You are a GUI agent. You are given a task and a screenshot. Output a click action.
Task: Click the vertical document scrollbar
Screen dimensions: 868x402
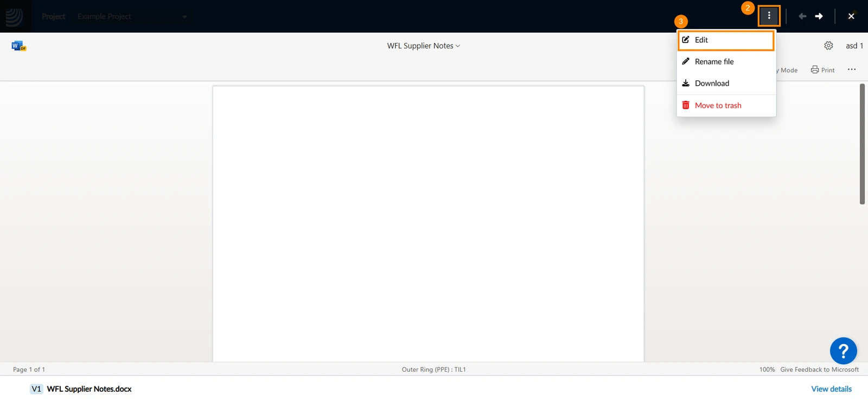pyautogui.click(x=862, y=144)
